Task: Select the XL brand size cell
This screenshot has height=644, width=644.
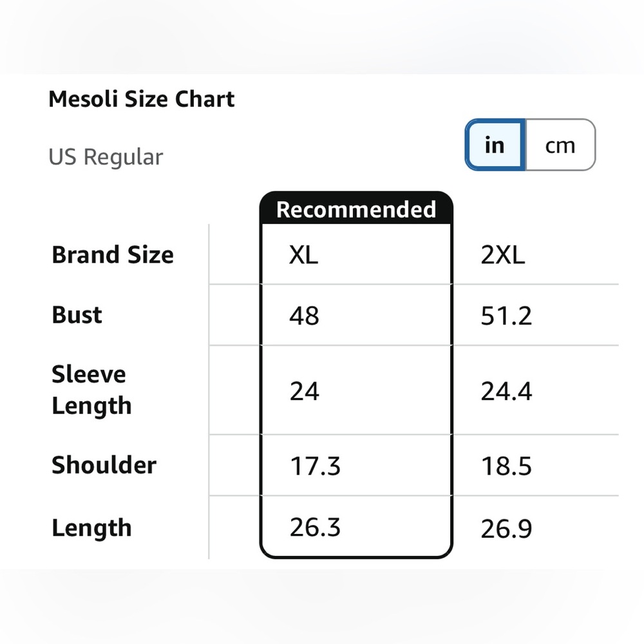Action: [x=303, y=256]
